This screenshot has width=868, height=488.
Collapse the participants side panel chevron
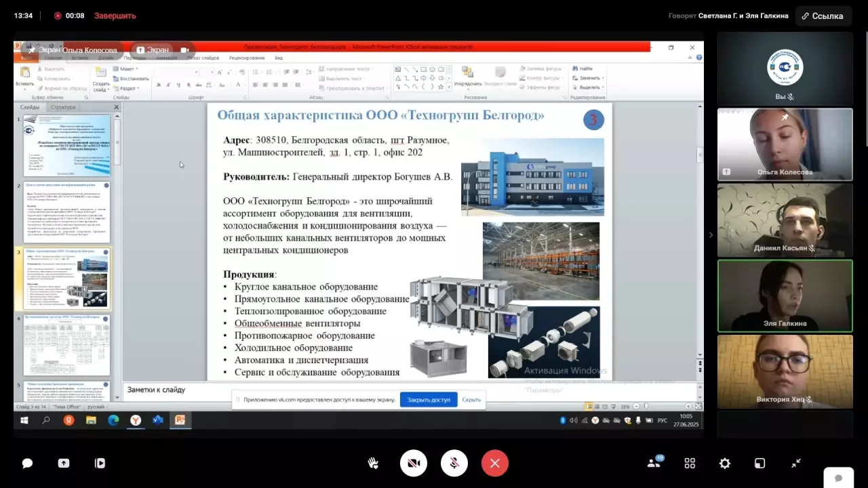[x=711, y=235]
